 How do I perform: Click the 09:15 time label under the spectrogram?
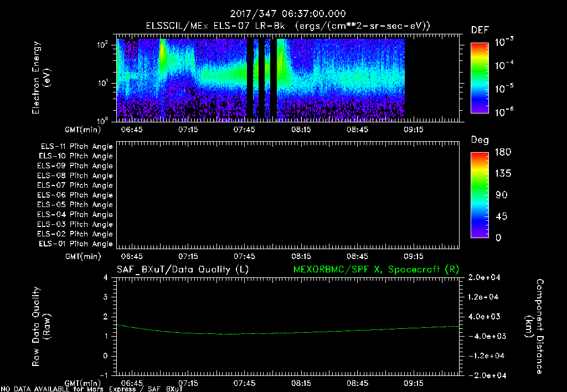pyautogui.click(x=413, y=130)
